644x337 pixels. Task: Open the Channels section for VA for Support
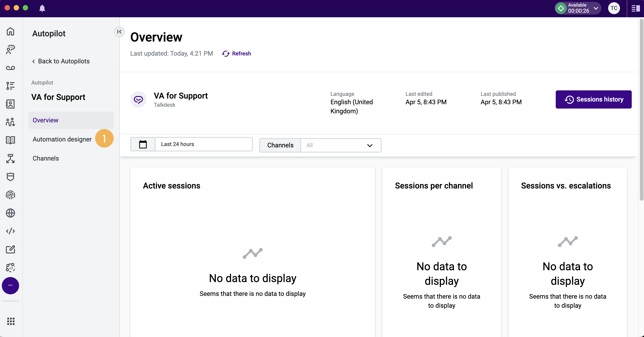click(x=46, y=158)
